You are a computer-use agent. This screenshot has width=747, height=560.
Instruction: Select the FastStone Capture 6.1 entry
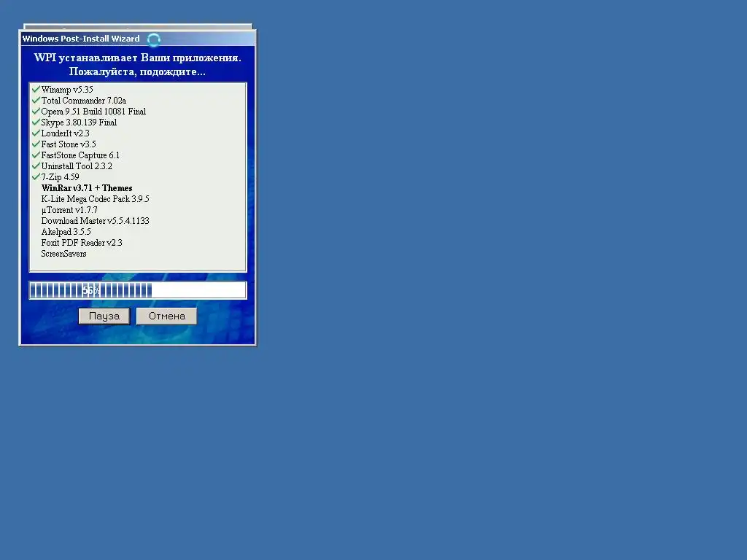pyautogui.click(x=80, y=155)
